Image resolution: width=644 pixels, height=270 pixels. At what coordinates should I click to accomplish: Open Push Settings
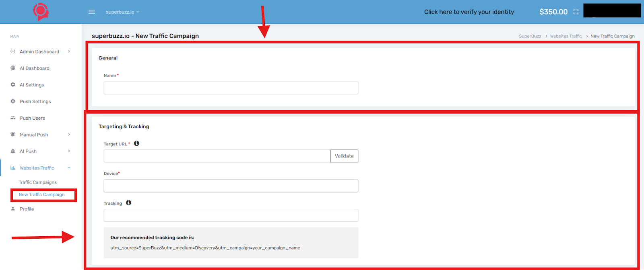click(35, 102)
